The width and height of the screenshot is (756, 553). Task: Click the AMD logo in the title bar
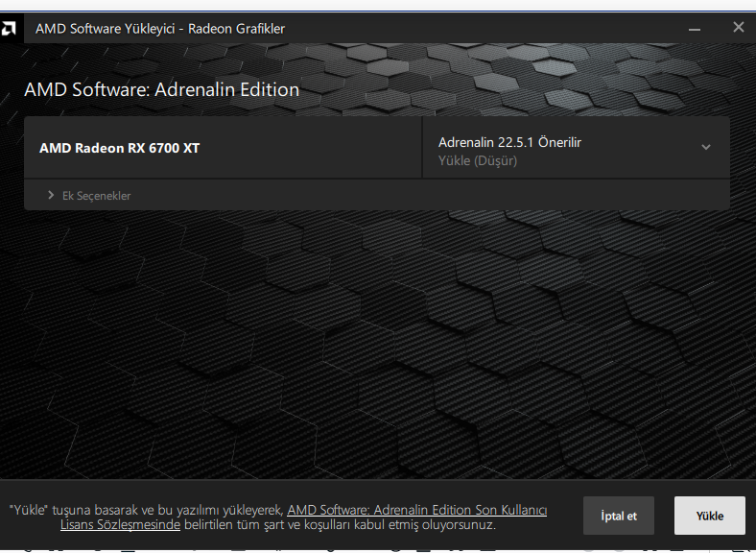[x=9, y=29]
